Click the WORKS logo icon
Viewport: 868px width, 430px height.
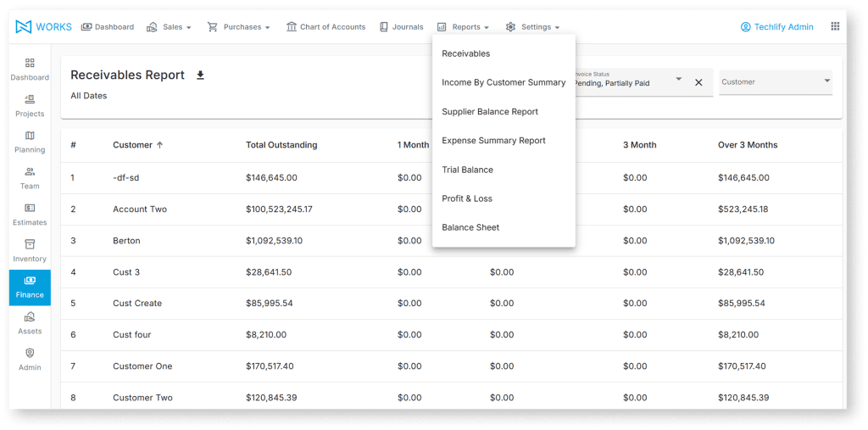pos(23,26)
